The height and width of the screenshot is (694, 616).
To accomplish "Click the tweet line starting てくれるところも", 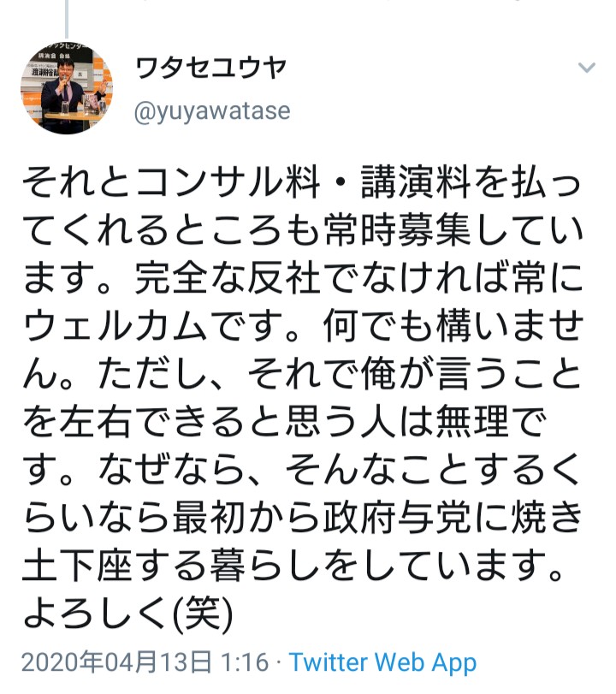I will click(303, 230).
